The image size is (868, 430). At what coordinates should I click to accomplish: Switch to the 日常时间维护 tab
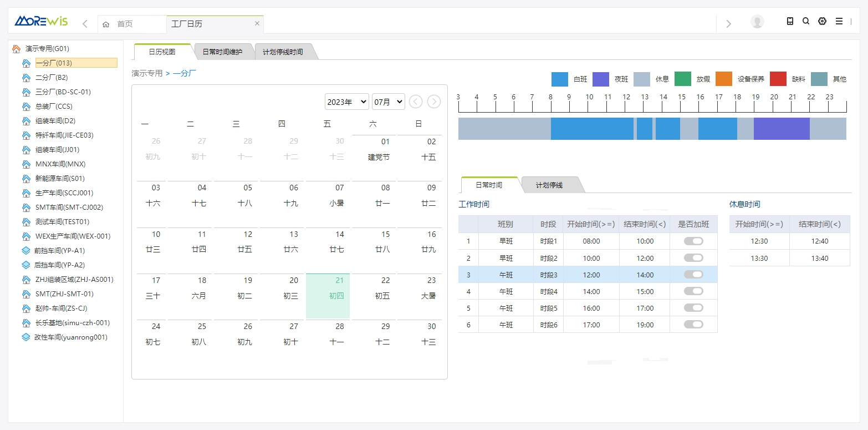tap(222, 52)
